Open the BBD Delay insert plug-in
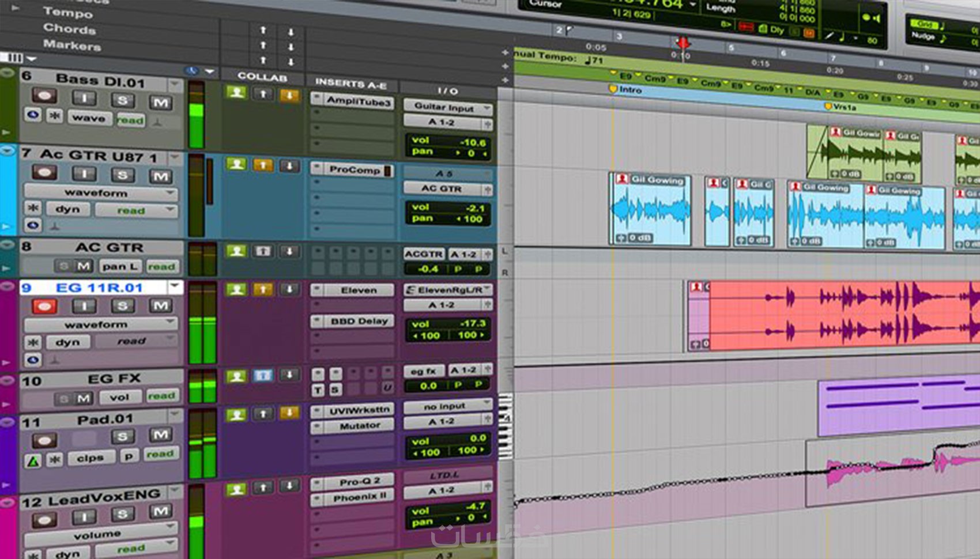The height and width of the screenshot is (559, 980). pyautogui.click(x=353, y=321)
